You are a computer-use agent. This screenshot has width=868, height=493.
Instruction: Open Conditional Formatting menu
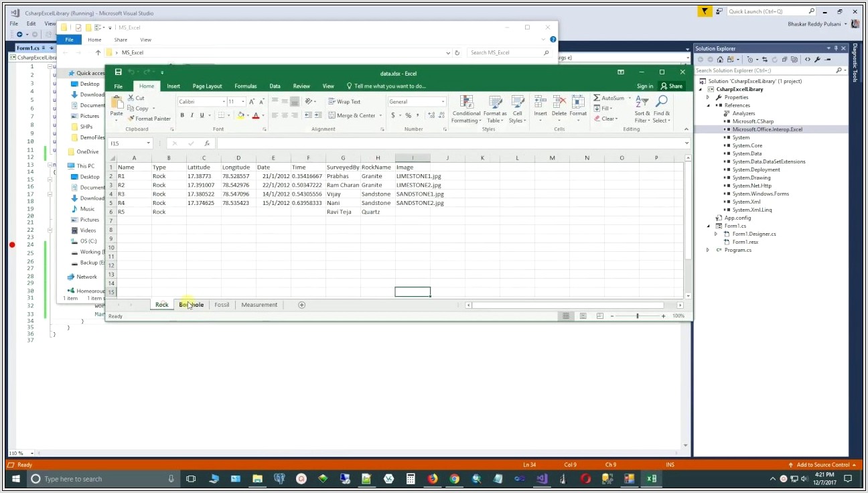(x=466, y=109)
